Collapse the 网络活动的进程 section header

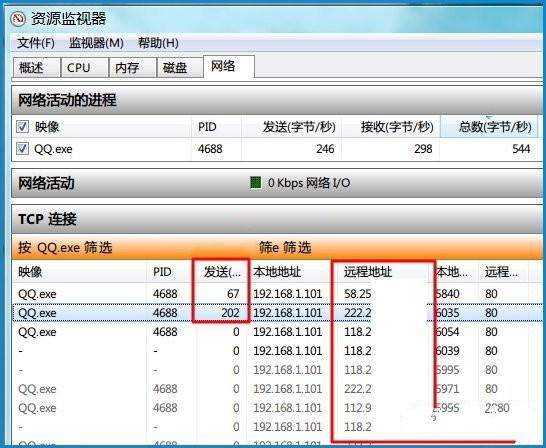277,100
